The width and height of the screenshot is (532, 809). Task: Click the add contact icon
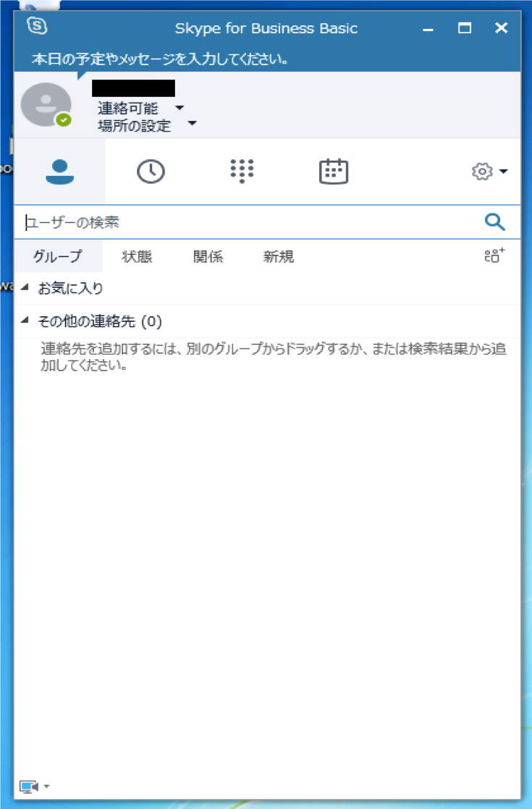point(494,255)
